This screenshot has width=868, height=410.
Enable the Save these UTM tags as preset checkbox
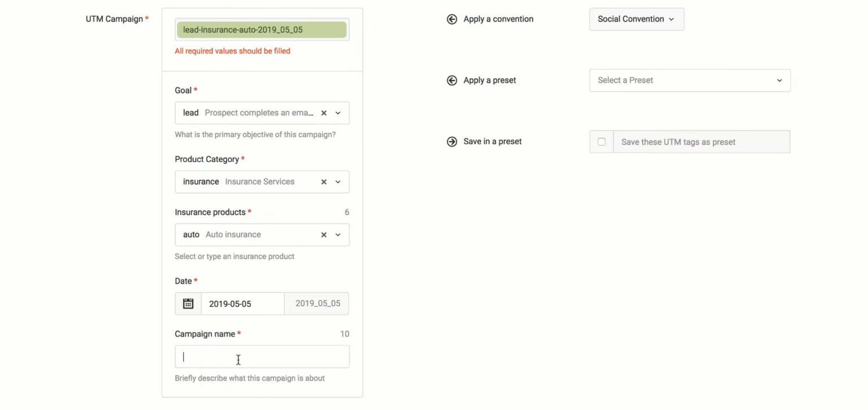tap(601, 141)
